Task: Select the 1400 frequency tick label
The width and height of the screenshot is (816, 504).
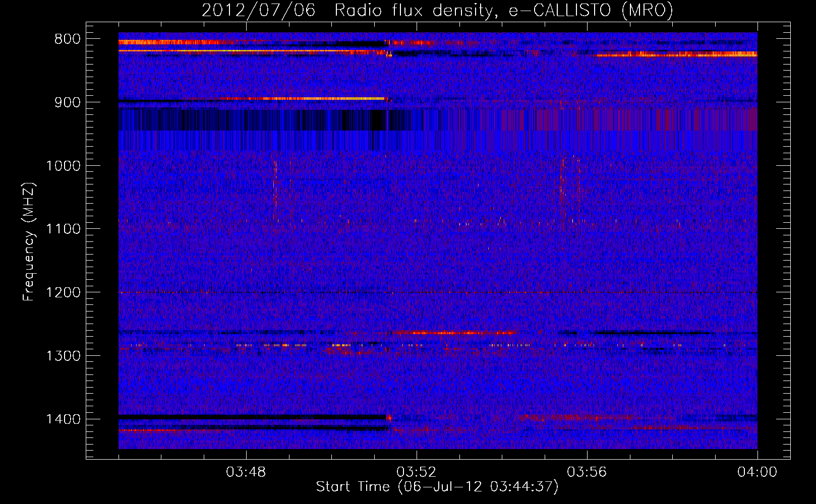Action: click(64, 419)
